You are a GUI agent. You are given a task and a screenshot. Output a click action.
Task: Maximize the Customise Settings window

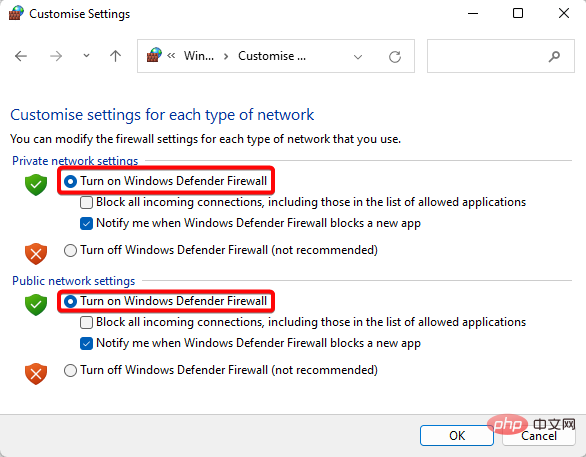pyautogui.click(x=518, y=13)
